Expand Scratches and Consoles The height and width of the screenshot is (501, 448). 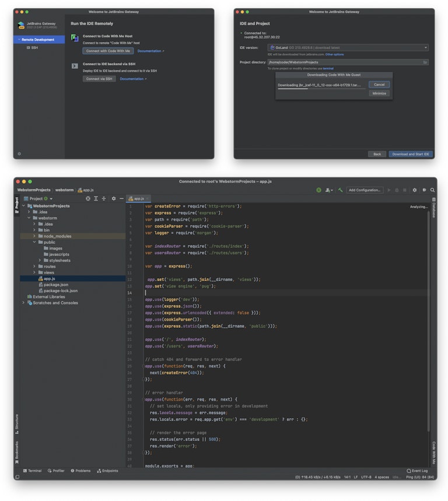23,303
